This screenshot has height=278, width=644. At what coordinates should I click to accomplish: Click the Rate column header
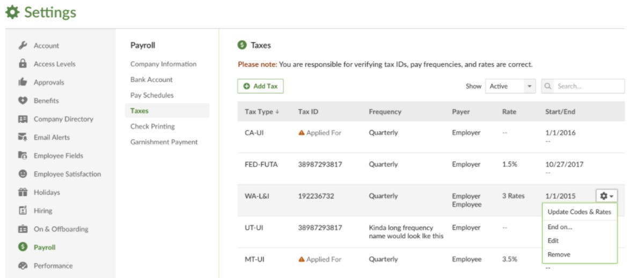pos(509,112)
